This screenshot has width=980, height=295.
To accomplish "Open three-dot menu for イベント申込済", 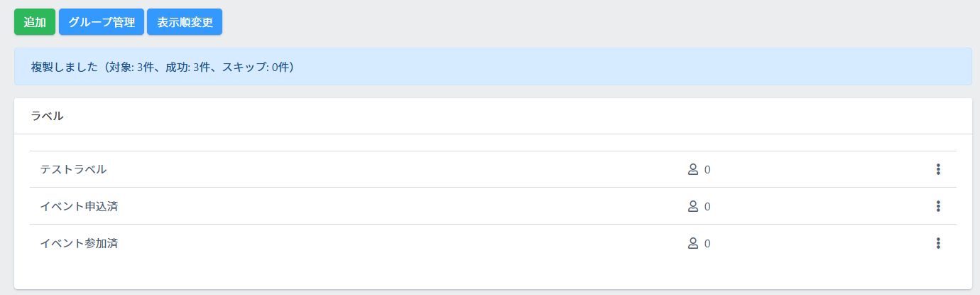I will 938,206.
